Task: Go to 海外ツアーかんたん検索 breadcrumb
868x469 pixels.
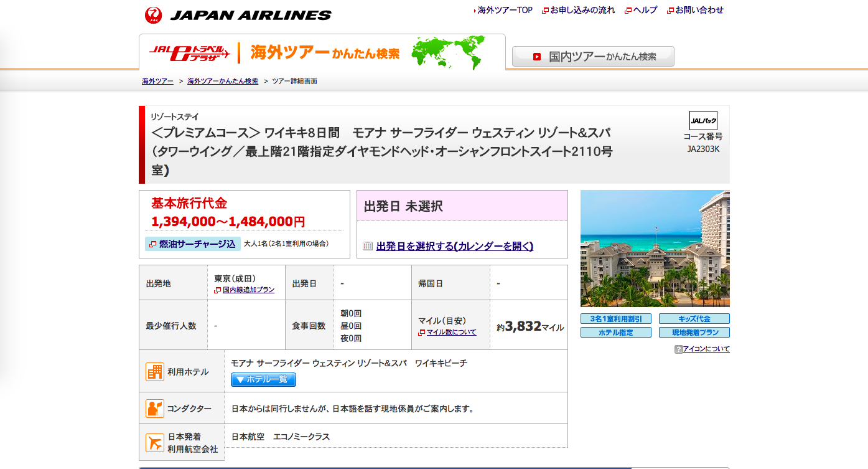Action: click(223, 81)
